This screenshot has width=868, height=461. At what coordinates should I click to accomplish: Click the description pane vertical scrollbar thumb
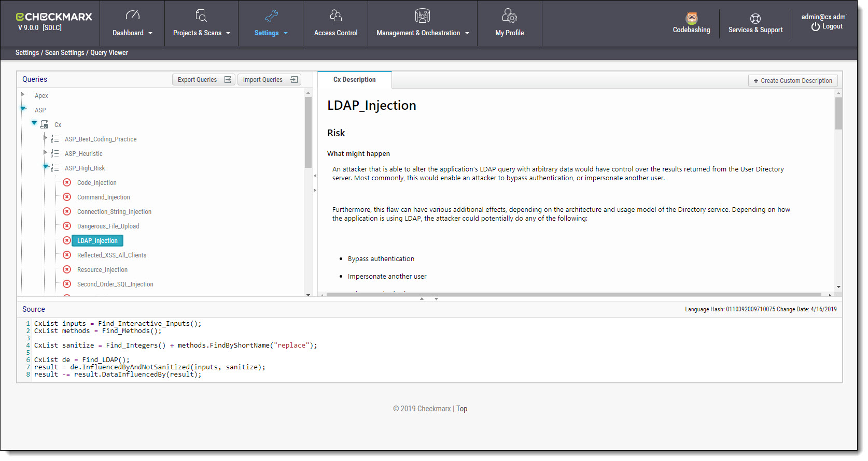tap(838, 113)
